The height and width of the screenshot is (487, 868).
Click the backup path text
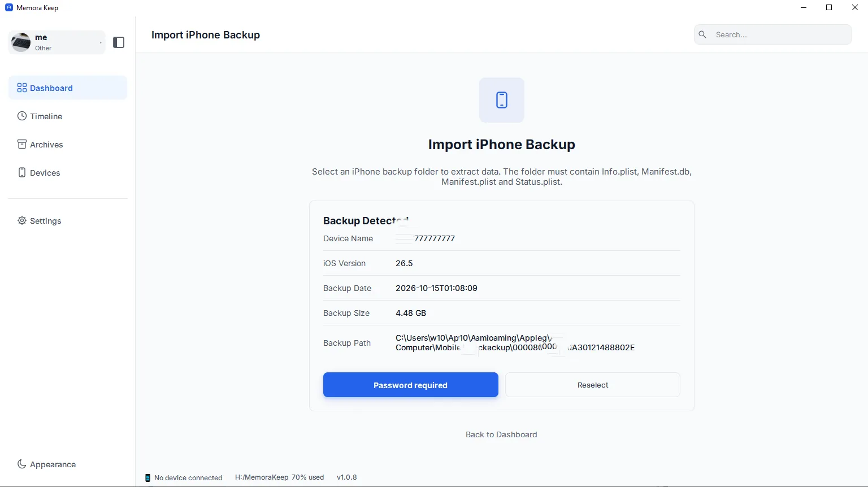pos(515,343)
